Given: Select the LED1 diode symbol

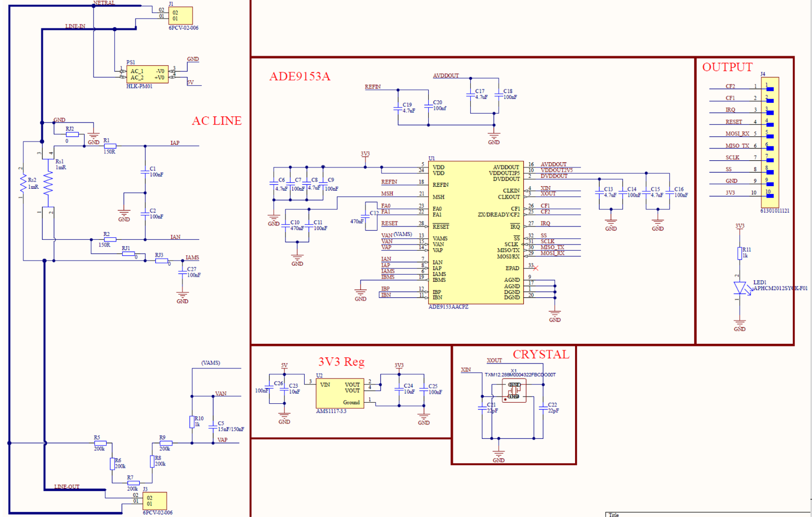Looking at the screenshot, I should pyautogui.click(x=741, y=288).
